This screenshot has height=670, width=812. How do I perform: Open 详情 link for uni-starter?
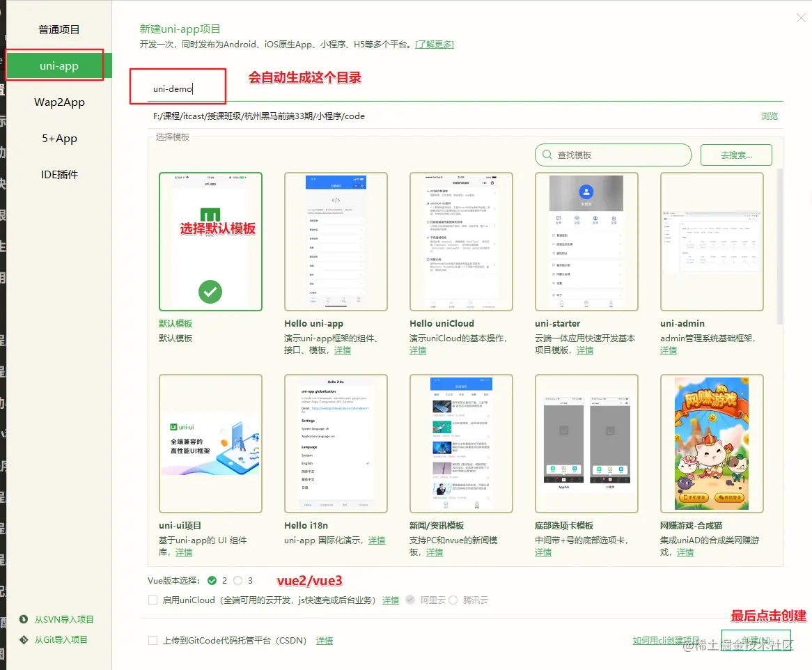click(585, 350)
